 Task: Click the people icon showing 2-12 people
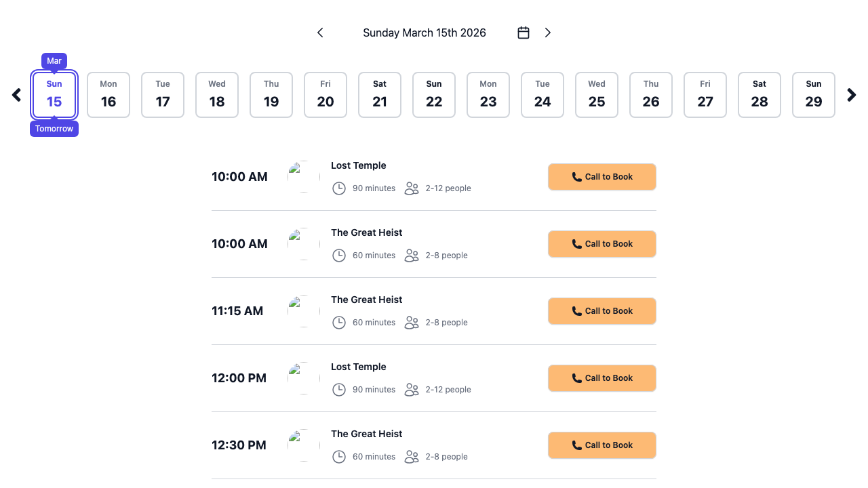coord(411,188)
